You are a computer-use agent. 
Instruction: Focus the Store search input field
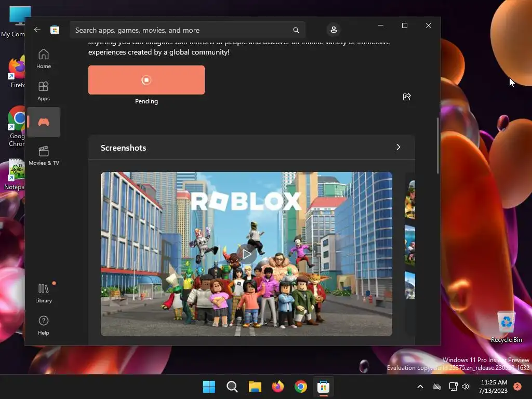[187, 30]
